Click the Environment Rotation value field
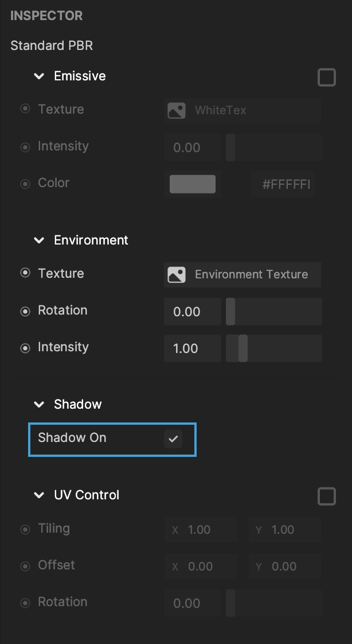The height and width of the screenshot is (644, 352). point(193,311)
